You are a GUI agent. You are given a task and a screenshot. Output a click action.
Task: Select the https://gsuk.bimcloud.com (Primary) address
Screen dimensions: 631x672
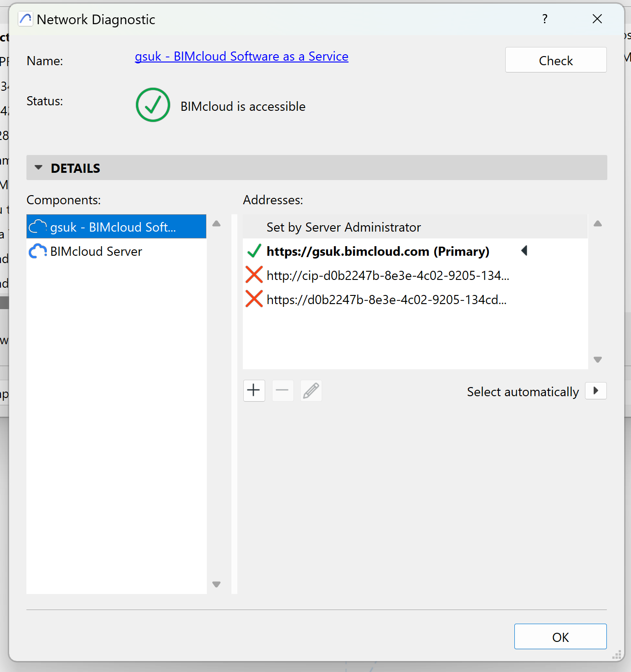click(x=415, y=251)
